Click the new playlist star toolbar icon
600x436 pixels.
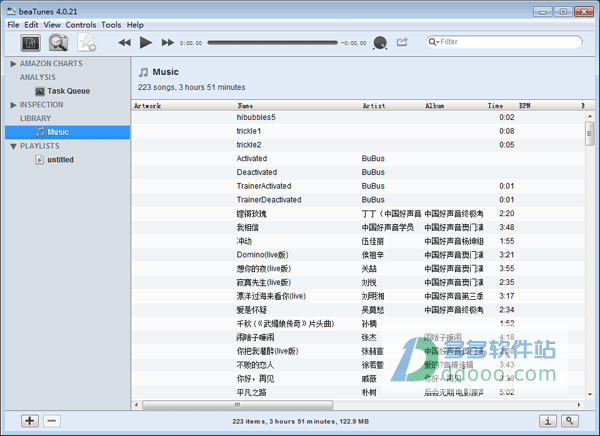click(86, 42)
